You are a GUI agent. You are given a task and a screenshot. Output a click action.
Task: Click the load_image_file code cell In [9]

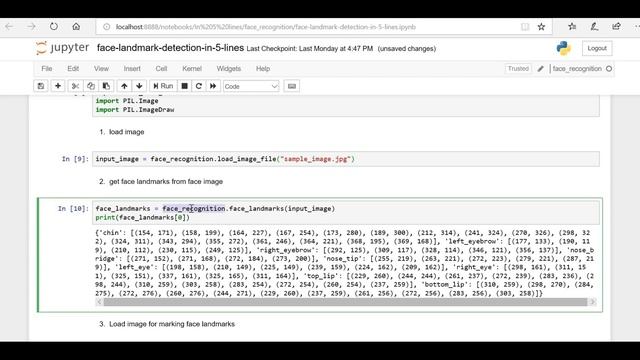(346, 159)
